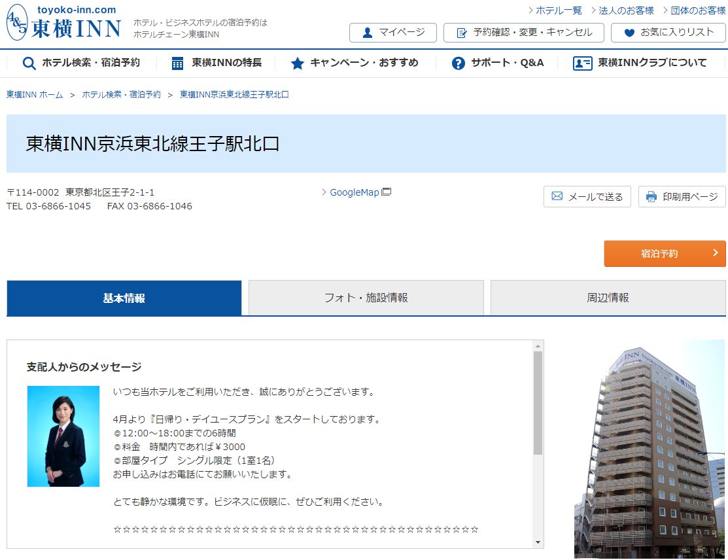Click the orange 宿泊予約 button
Screen dimensions: 728x560
coord(665,254)
